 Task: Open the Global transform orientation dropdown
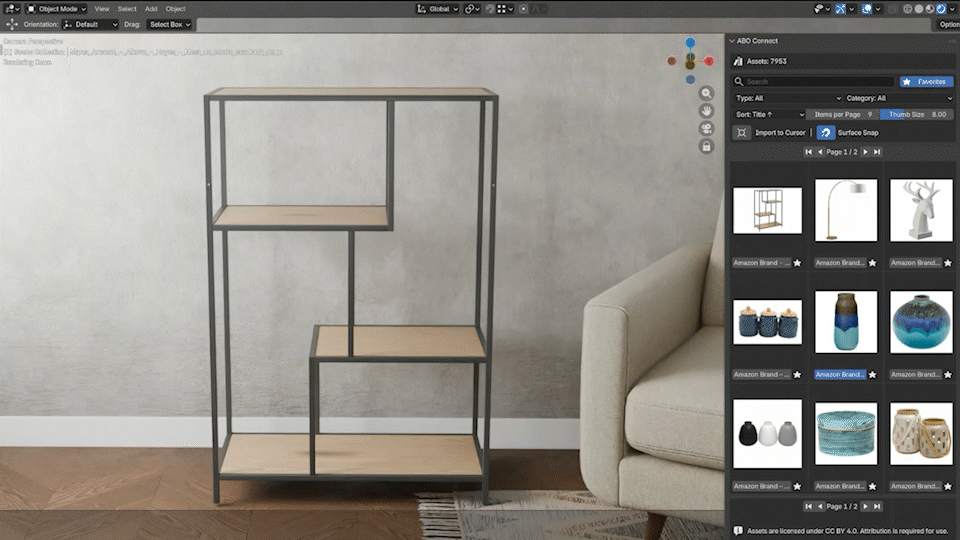point(437,9)
